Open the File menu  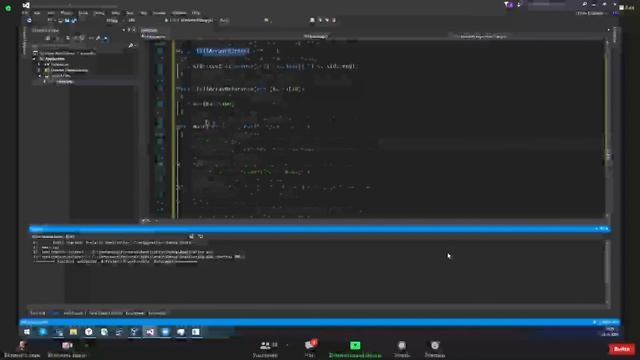(x=26, y=13)
